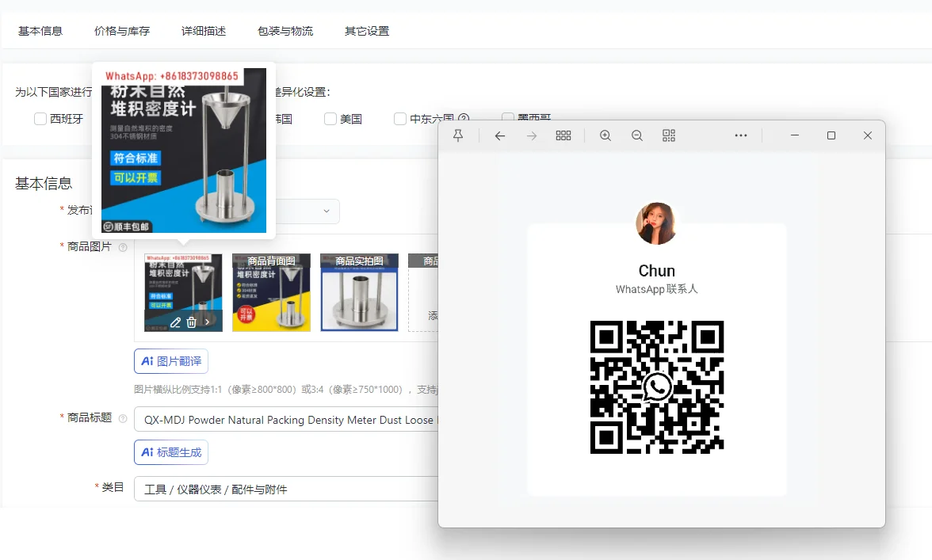Open the viewer's three-dot more menu
Viewport: 932px width, 560px height.
pos(741,135)
